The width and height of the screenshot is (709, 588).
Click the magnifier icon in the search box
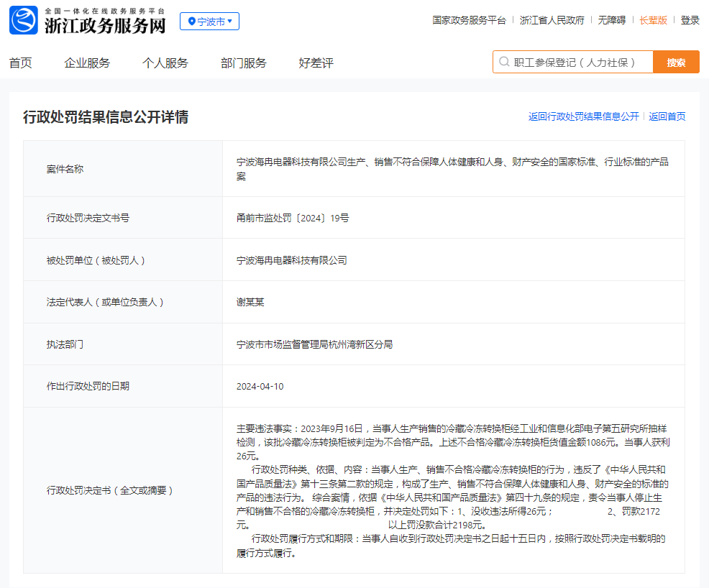click(x=504, y=62)
